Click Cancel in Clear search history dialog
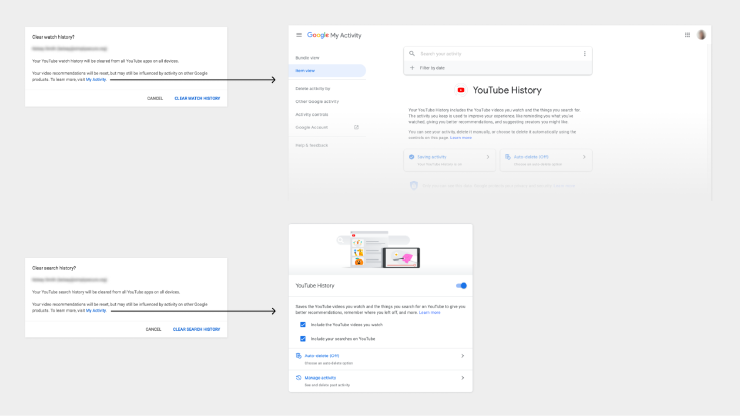The image size is (740, 416). tap(153, 329)
